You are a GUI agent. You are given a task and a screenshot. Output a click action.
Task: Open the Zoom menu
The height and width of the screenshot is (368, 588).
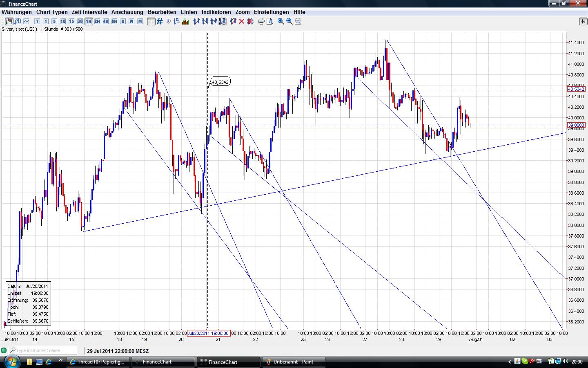click(x=243, y=12)
